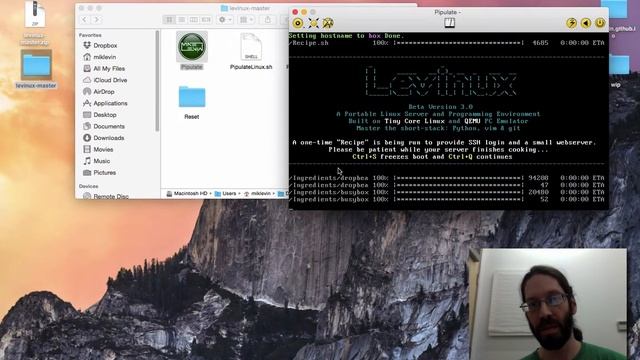The image size is (640, 360).
Task: Switch Finder to column view
Action: pos(194,19)
